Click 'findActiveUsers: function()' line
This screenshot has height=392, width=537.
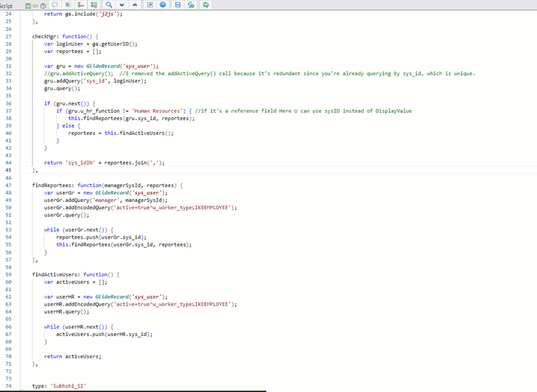[76, 274]
